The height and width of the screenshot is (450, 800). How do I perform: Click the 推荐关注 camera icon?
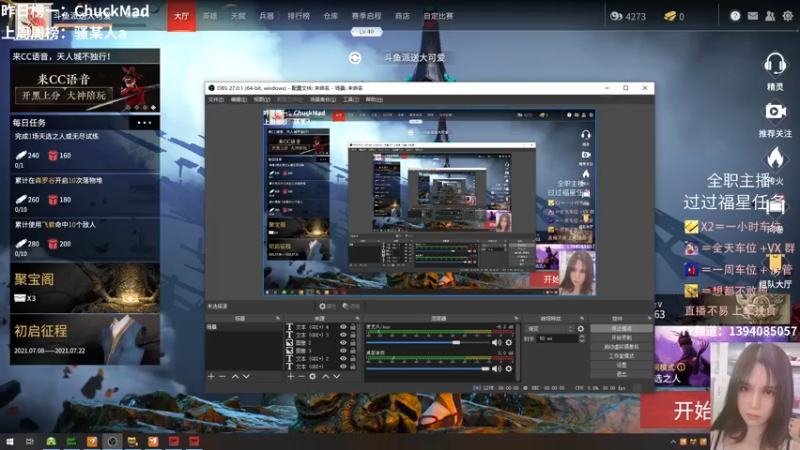pos(774,111)
